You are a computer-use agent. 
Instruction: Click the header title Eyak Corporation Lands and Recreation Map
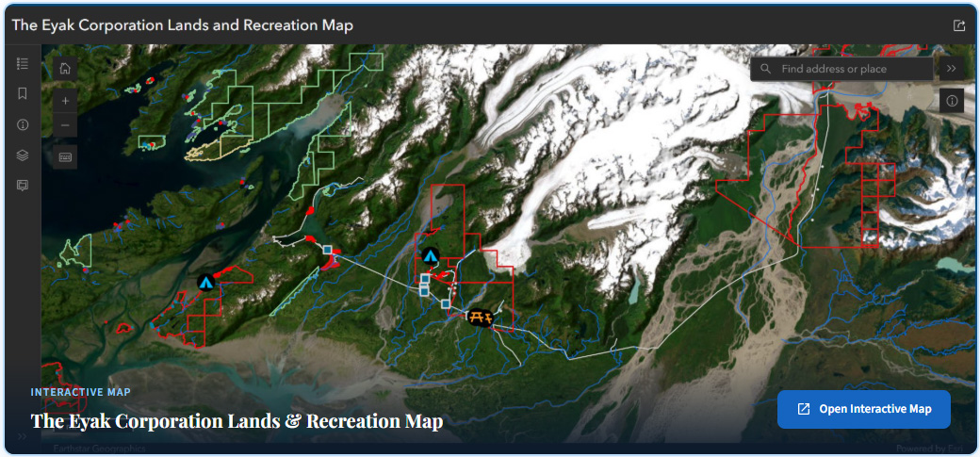[183, 25]
